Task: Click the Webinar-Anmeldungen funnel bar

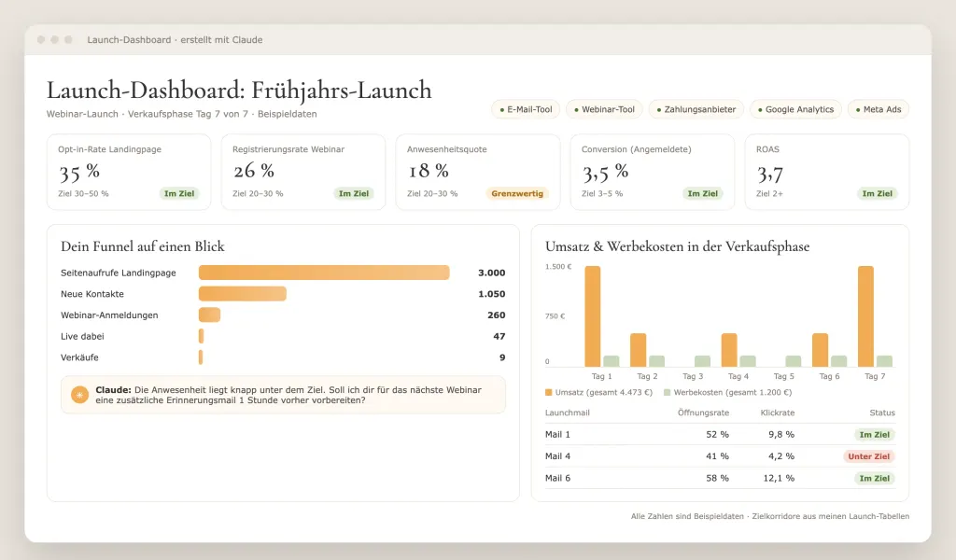Action: pos(209,315)
